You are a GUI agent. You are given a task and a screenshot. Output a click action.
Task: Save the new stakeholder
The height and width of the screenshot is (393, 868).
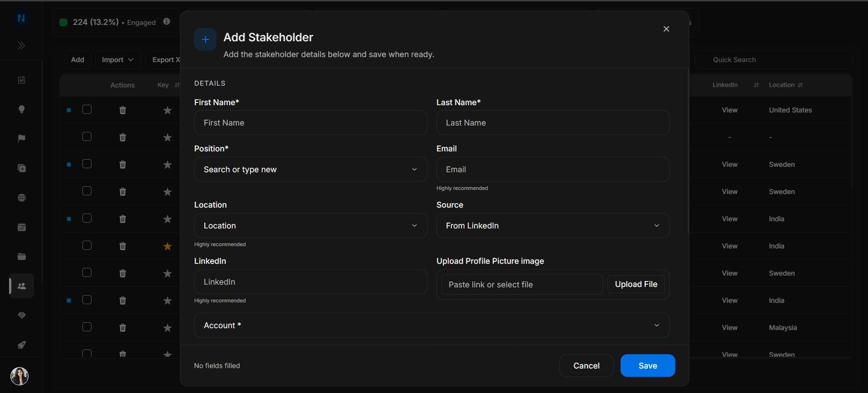(x=647, y=366)
